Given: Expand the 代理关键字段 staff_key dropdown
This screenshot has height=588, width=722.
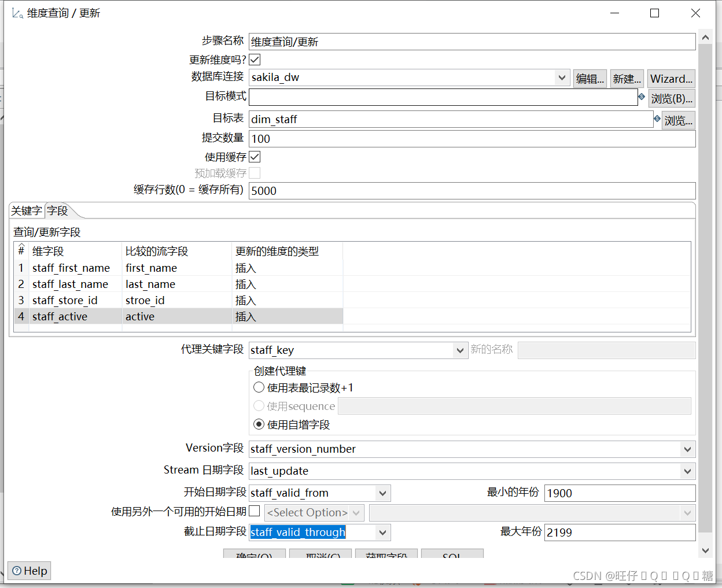Looking at the screenshot, I should click(460, 350).
